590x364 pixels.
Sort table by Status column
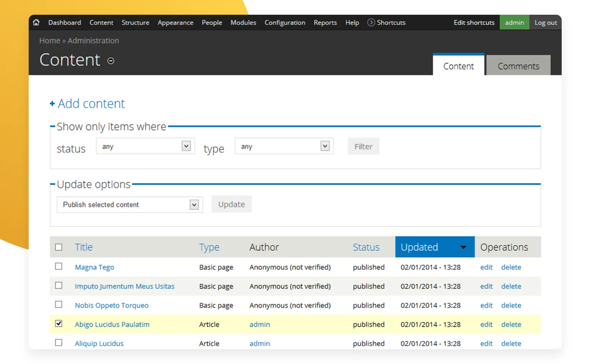pos(366,247)
